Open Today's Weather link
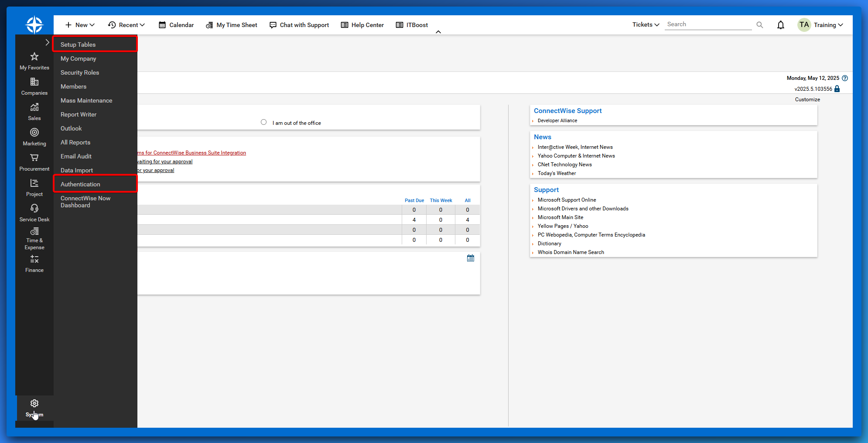This screenshot has width=868, height=443. [557, 173]
